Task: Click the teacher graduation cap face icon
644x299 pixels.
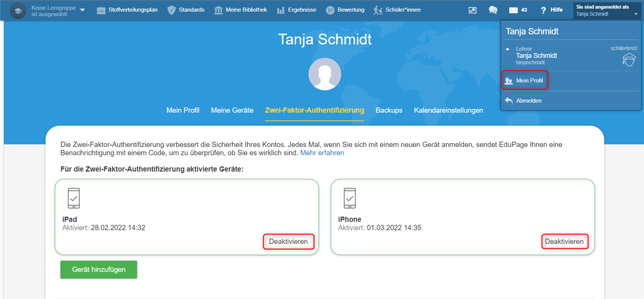Action: click(x=629, y=61)
